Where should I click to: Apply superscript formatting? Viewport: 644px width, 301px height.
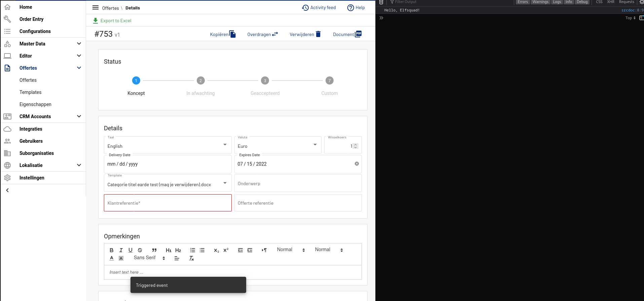click(226, 250)
